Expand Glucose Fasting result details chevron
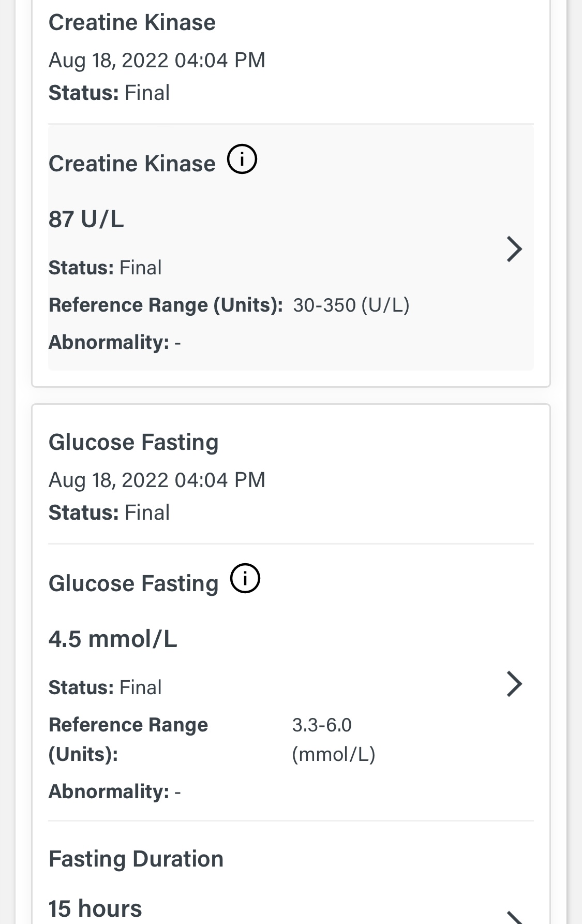Screen dimensions: 582x924 coord(514,684)
